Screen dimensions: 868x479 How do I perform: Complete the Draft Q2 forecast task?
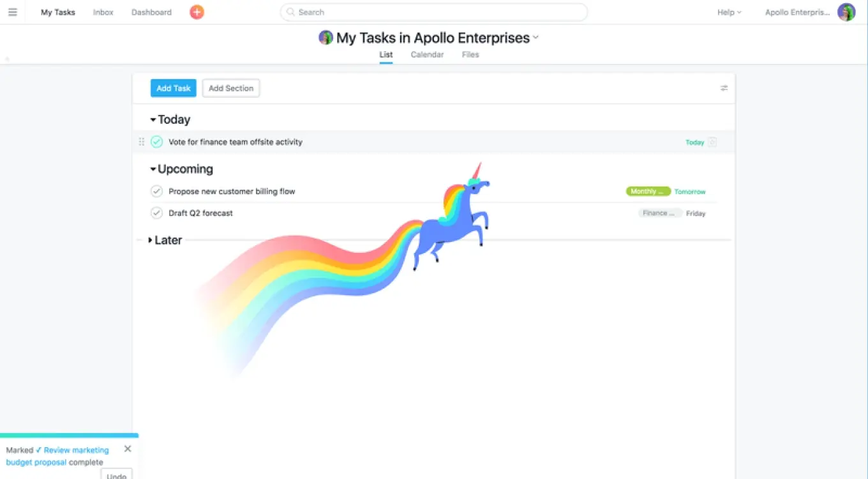156,213
